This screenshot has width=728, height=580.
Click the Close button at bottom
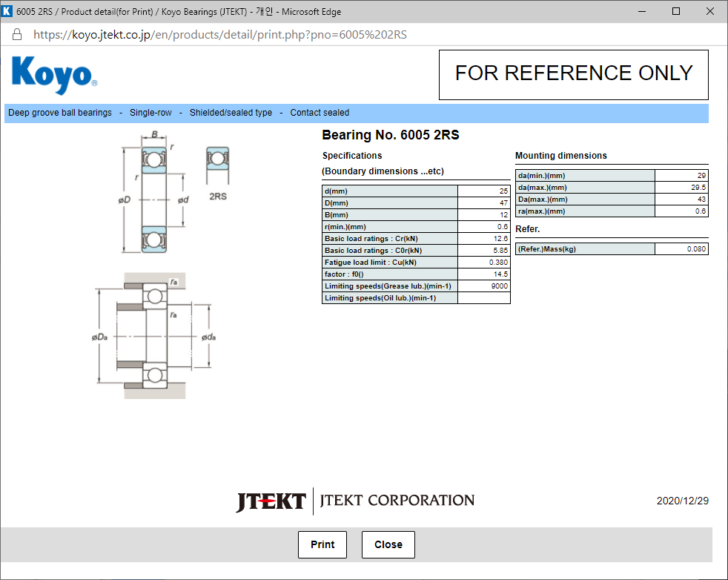(x=388, y=544)
